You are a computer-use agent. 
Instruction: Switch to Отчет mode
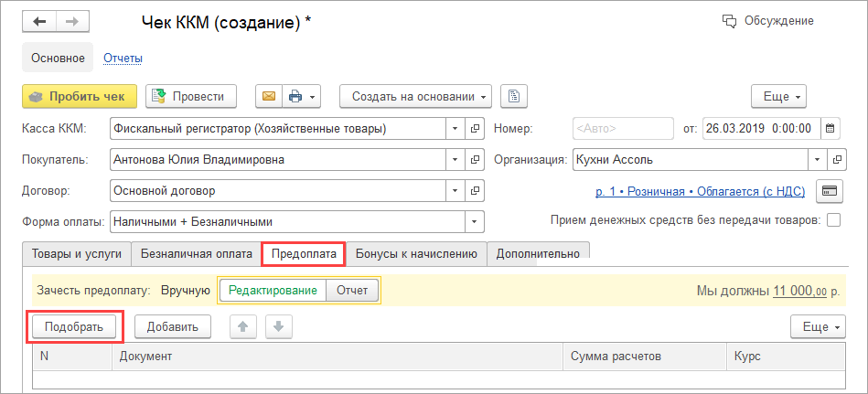pyautogui.click(x=352, y=291)
